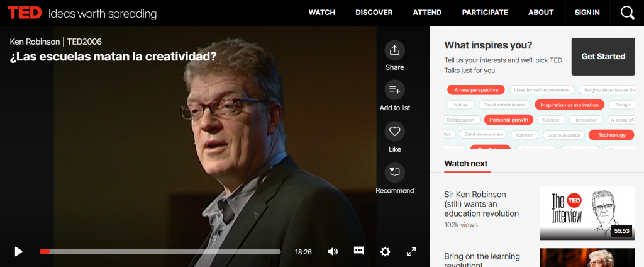
Task: Like the talk with the heart icon
Action: tap(394, 131)
